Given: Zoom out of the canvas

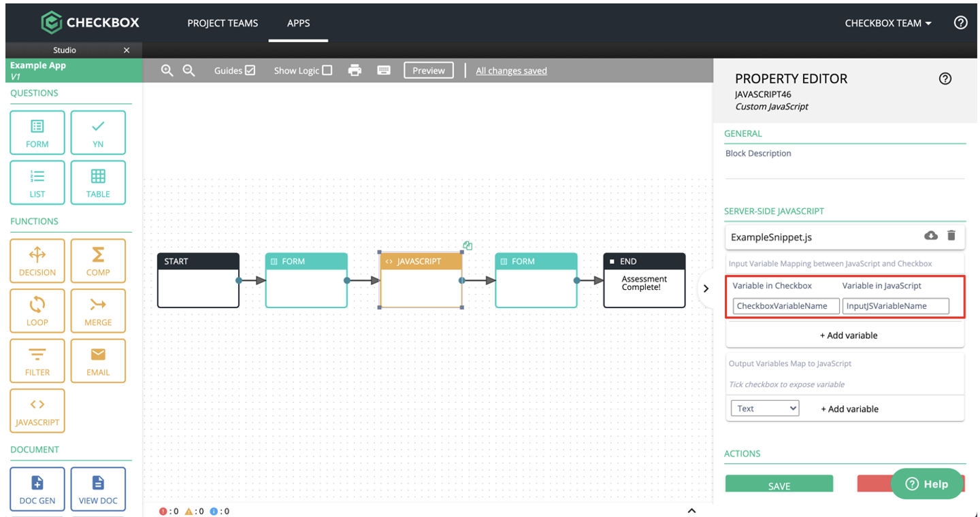Looking at the screenshot, I should click(x=189, y=70).
